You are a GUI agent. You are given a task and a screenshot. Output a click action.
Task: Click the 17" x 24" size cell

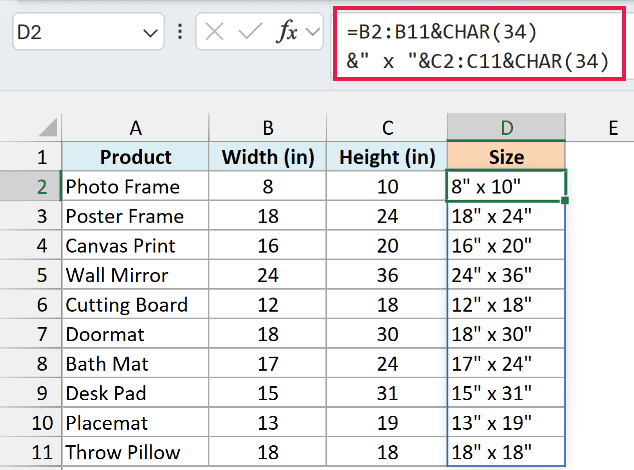click(506, 363)
